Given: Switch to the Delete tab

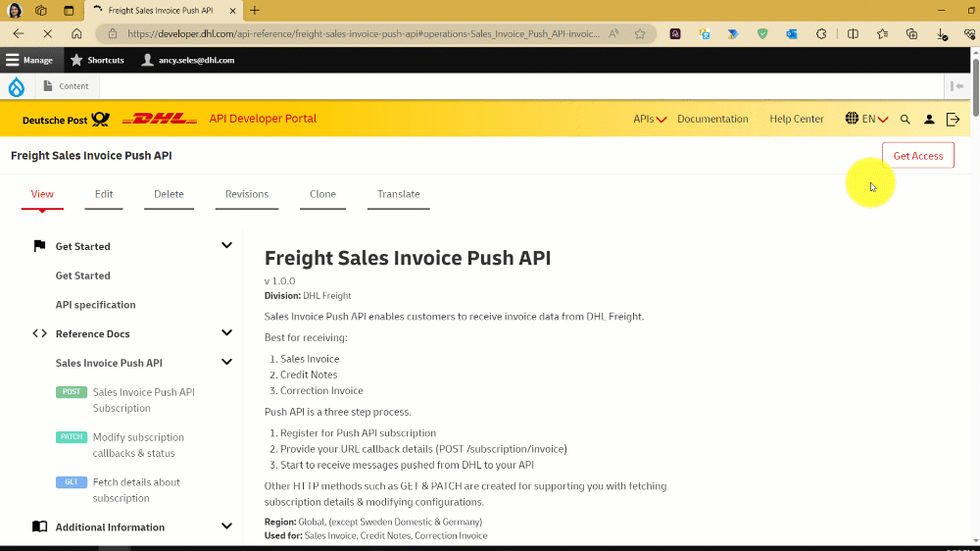Looking at the screenshot, I should 169,194.
